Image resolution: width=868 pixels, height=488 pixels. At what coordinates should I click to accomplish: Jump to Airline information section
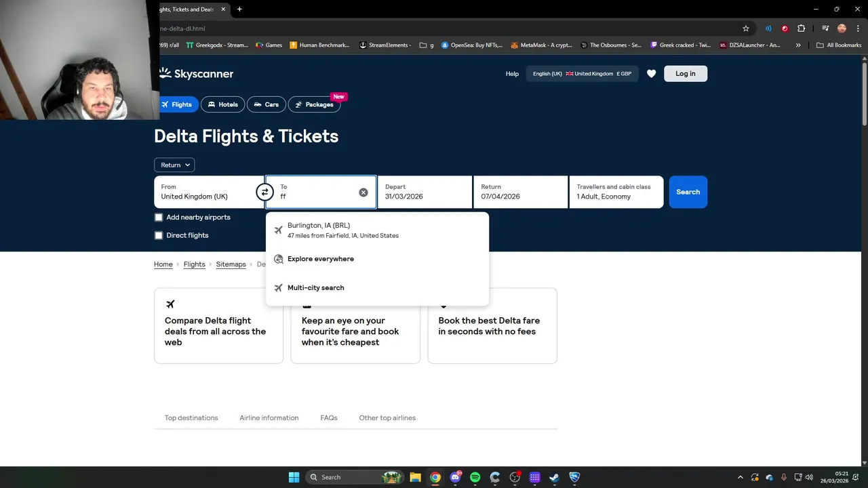pos(269,418)
